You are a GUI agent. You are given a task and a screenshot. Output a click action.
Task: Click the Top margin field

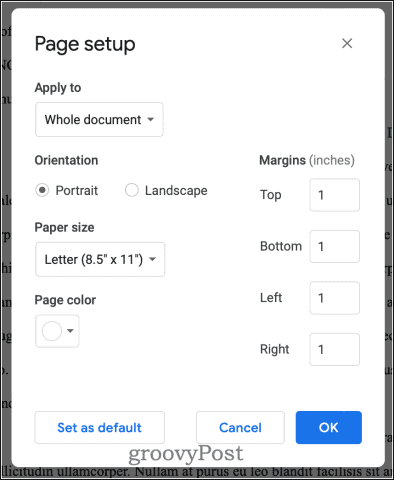coord(335,195)
